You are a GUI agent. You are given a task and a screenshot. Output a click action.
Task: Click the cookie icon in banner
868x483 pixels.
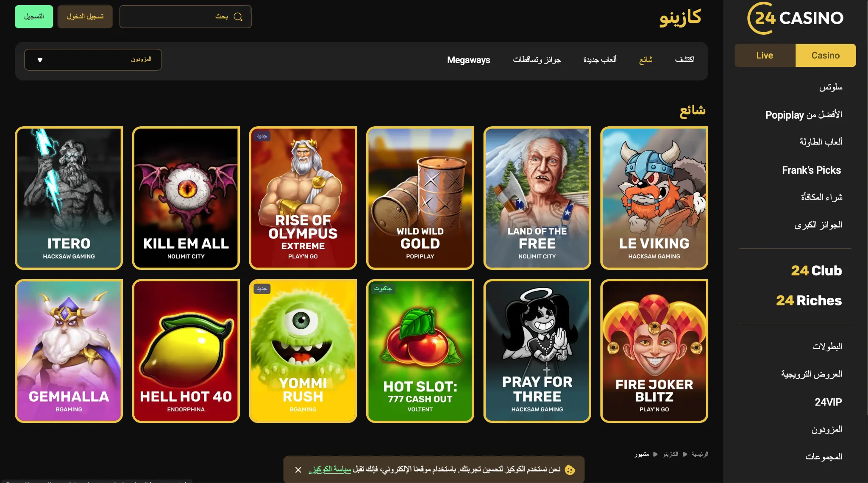(570, 470)
